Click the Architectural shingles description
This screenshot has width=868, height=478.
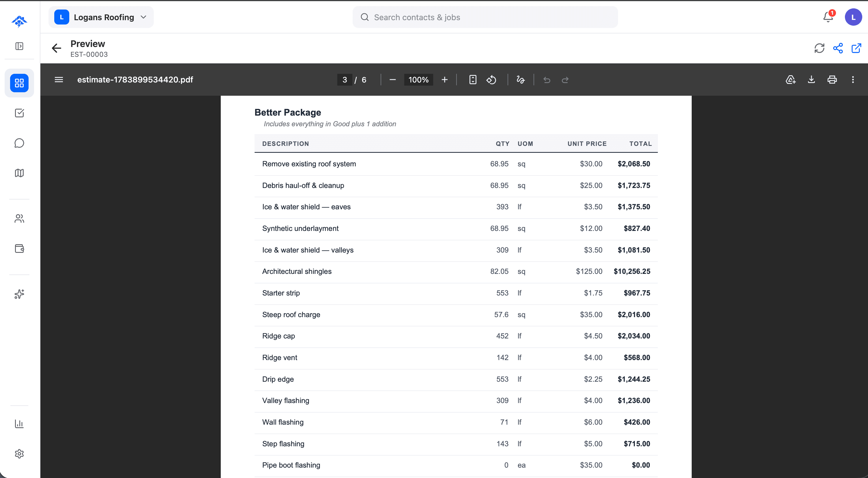[297, 271]
